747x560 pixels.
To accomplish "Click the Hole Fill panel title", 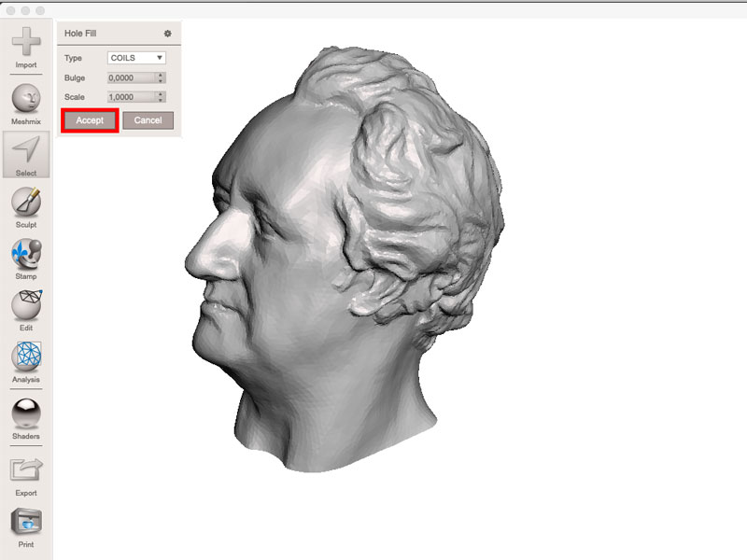I will tap(80, 34).
